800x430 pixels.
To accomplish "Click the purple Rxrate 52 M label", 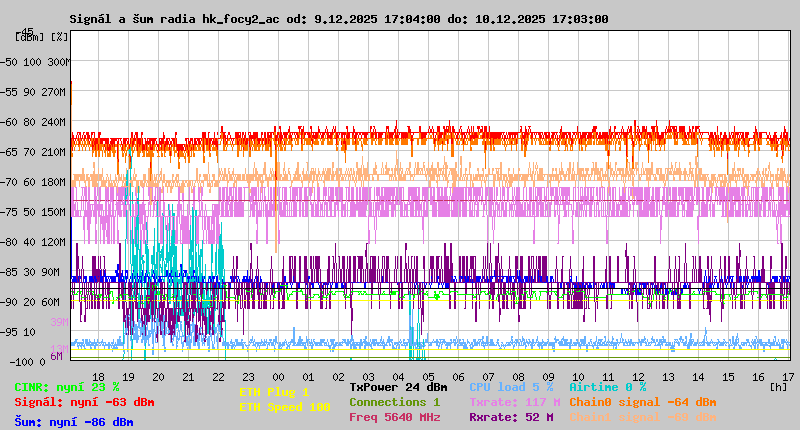I will (511, 417).
